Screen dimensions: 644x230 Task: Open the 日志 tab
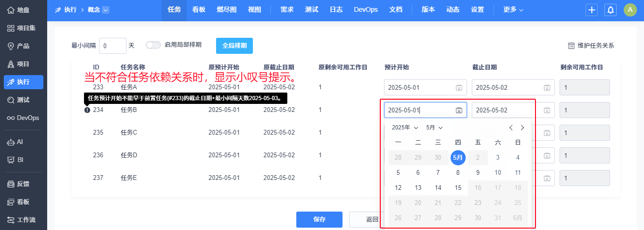(x=336, y=10)
